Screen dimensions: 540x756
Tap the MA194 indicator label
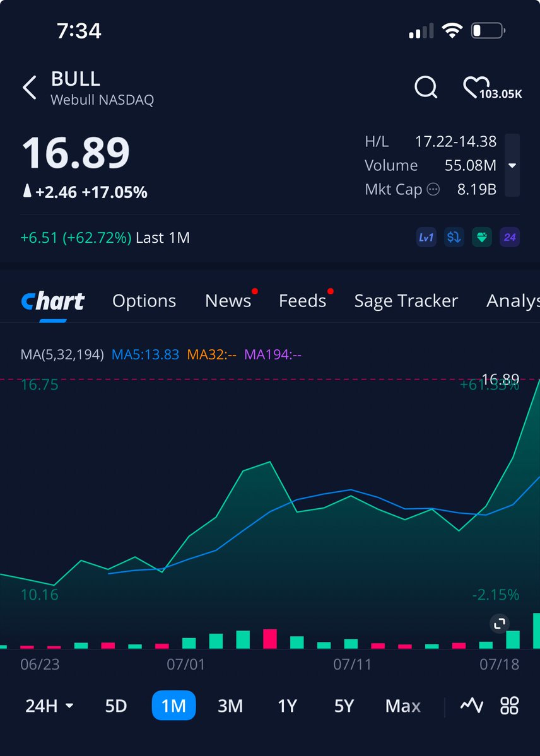point(273,355)
